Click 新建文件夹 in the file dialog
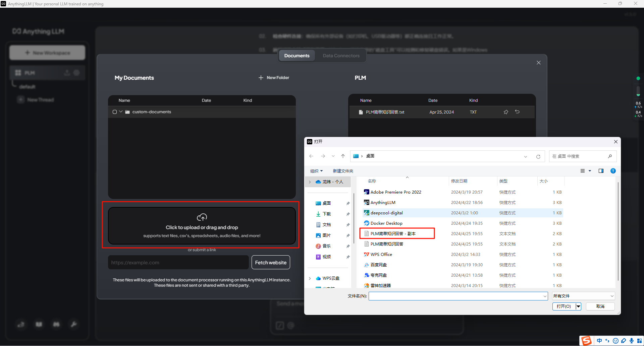 click(343, 171)
